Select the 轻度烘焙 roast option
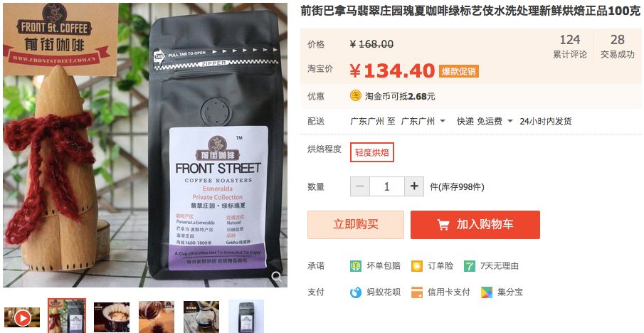Viewport: 644px width, 333px height. click(x=372, y=152)
